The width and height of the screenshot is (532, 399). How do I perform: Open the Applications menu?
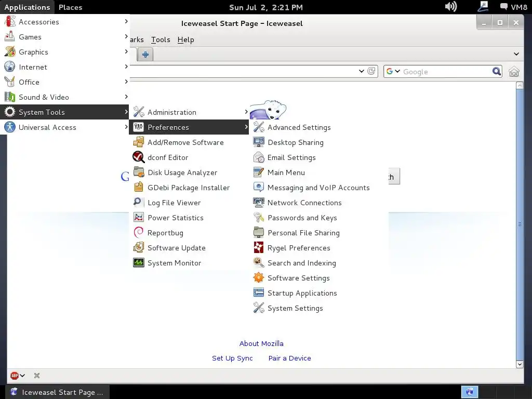[x=27, y=7]
